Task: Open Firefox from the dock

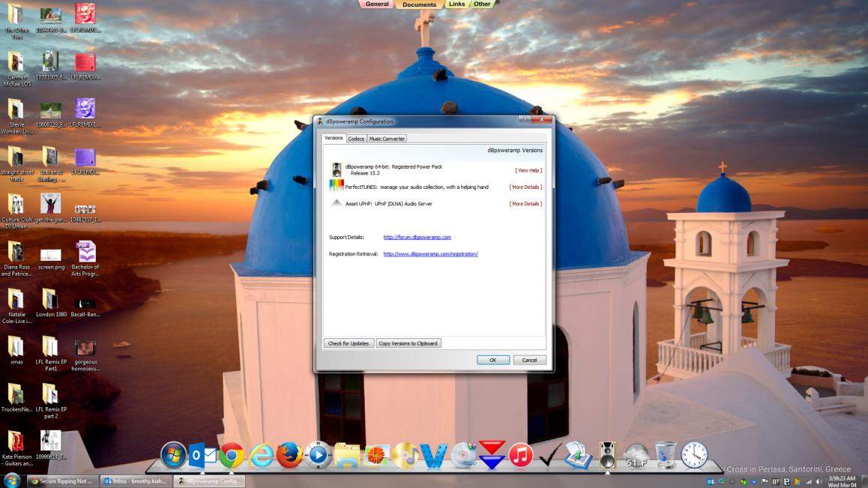Action: [289, 455]
